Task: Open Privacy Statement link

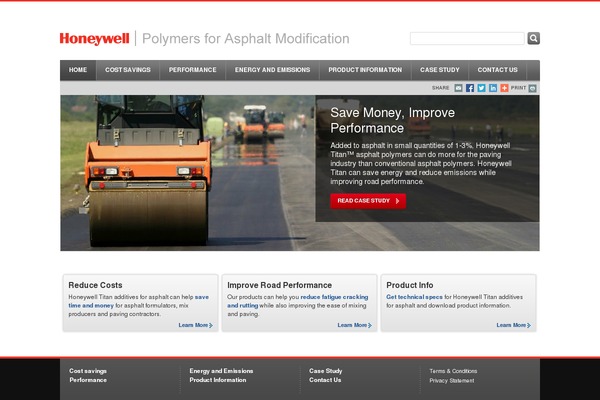Action: coord(452,381)
